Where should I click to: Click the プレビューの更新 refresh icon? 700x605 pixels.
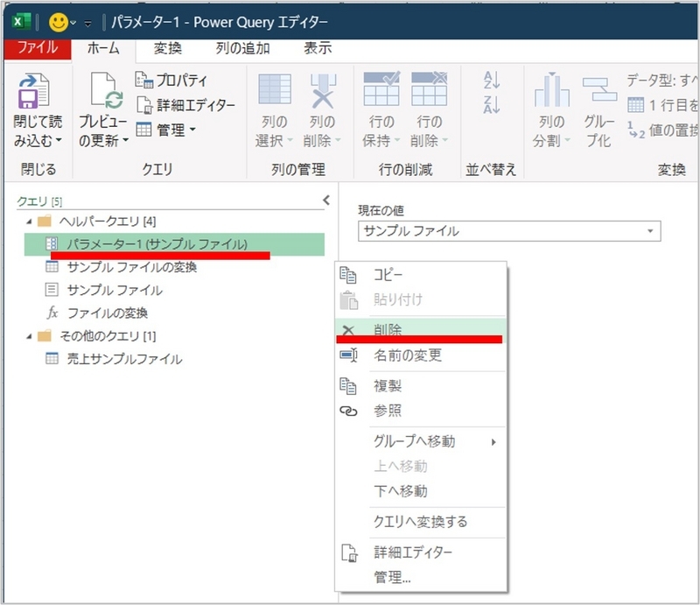(x=107, y=91)
